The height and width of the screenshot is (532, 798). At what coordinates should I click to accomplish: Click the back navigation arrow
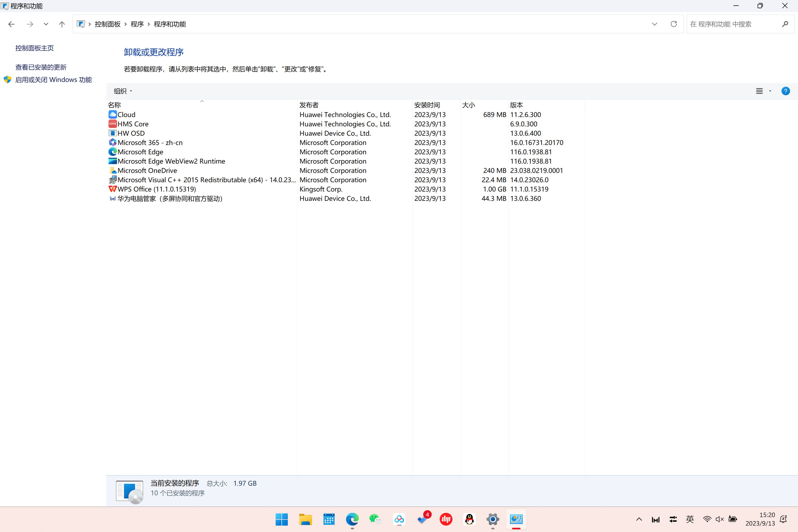pos(11,24)
